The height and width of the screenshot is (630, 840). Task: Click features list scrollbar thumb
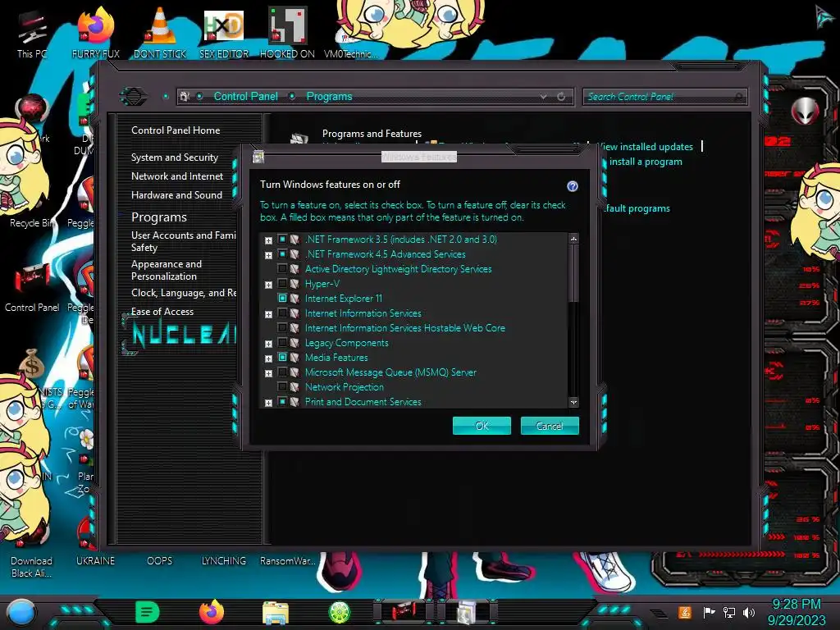pyautogui.click(x=573, y=273)
